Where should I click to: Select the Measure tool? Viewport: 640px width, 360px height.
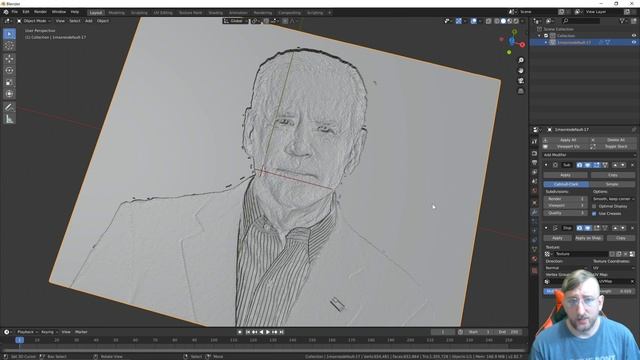9,119
